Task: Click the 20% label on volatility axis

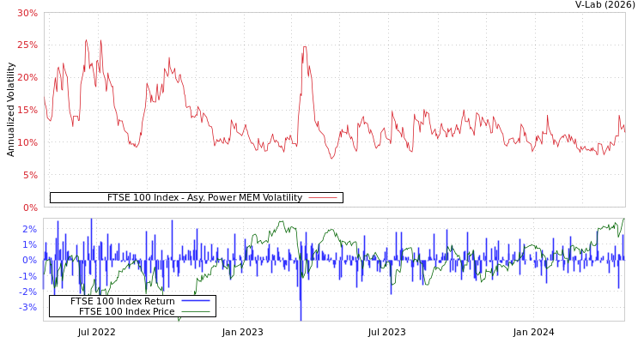Action: pos(27,77)
